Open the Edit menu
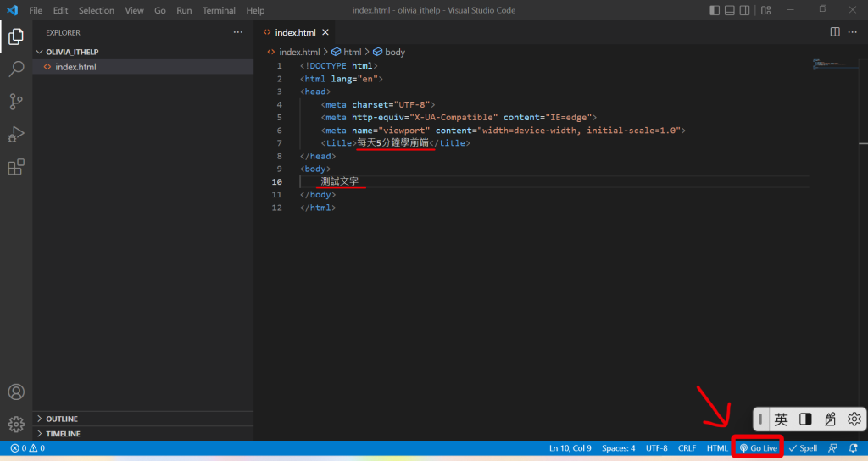The height and width of the screenshot is (461, 868). click(60, 10)
